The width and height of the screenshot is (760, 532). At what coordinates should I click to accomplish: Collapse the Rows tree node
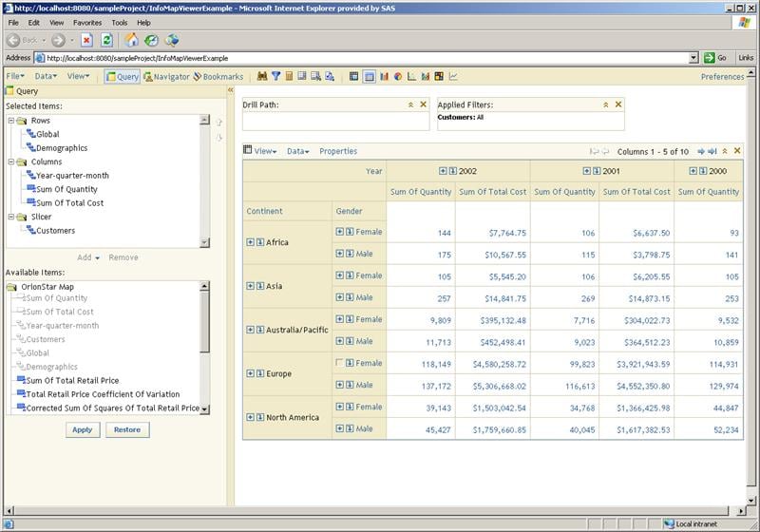[x=10, y=121]
